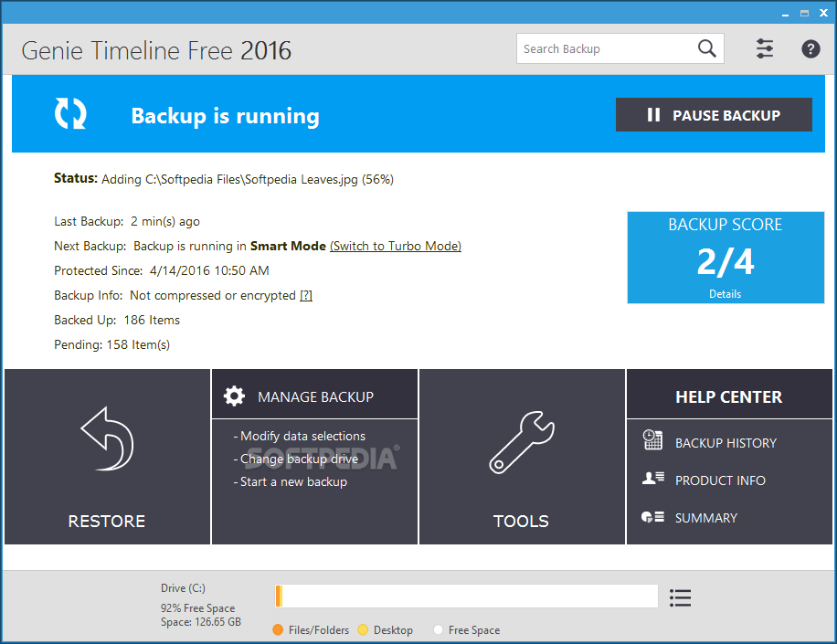Open the Backup Score 2/4 tile
Screen dimensions: 837x644
pos(726,258)
